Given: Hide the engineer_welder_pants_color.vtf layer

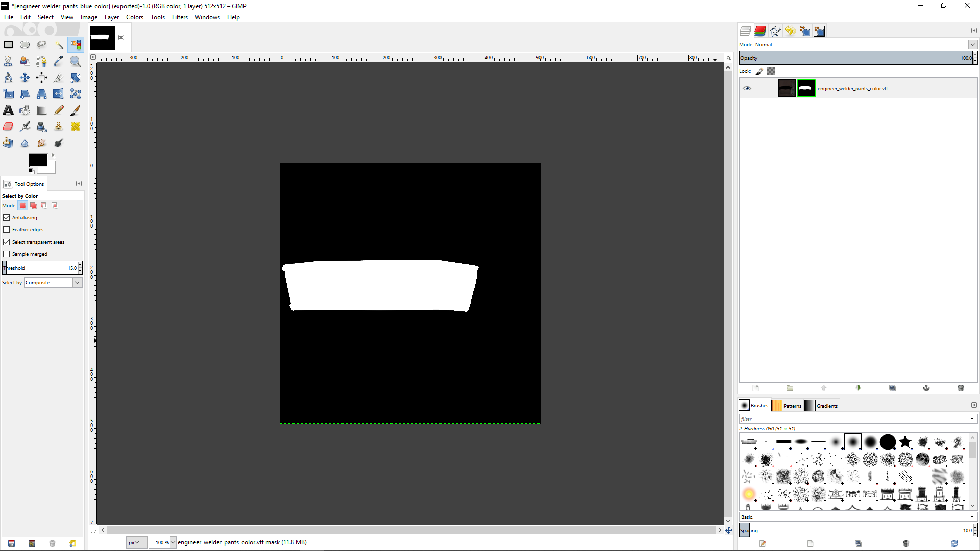Looking at the screenshot, I should [747, 88].
